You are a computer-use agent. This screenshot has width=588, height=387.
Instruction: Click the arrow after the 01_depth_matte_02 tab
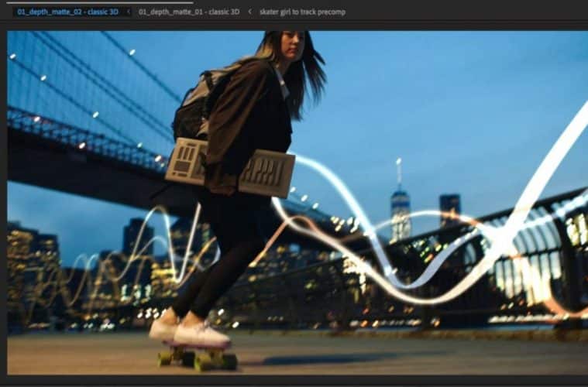tap(129, 12)
